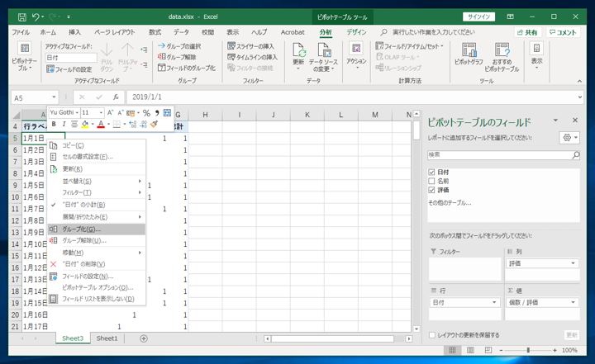The width and height of the screenshot is (595, 364).
Task: Open the 個数 / 評価 dropdown in Values
Action: [573, 302]
